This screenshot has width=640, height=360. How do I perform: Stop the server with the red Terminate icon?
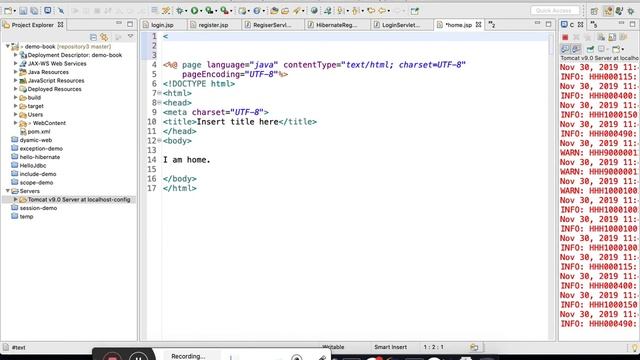click(x=565, y=38)
